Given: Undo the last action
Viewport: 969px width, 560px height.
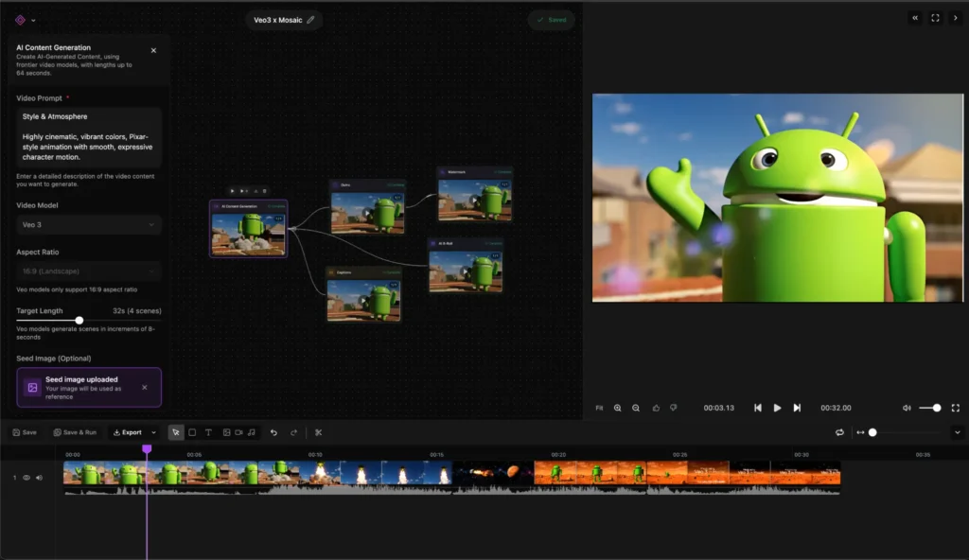Looking at the screenshot, I should click(x=273, y=432).
